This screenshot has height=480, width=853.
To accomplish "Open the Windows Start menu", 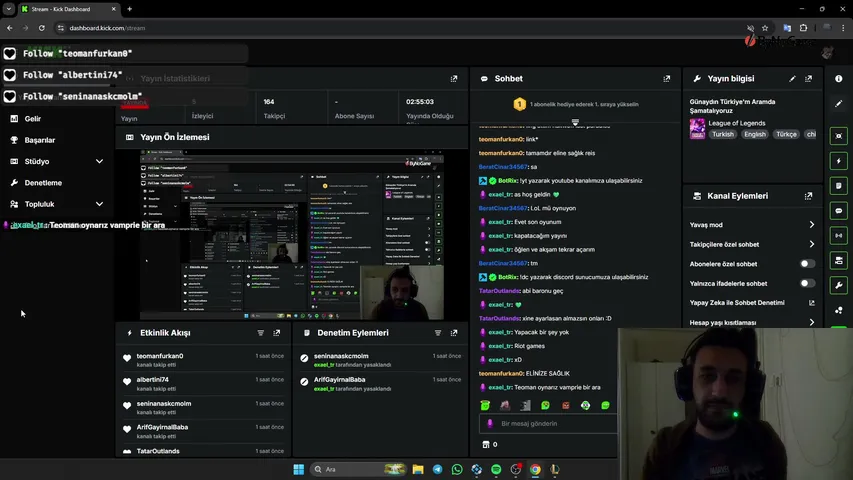I will click(299, 469).
